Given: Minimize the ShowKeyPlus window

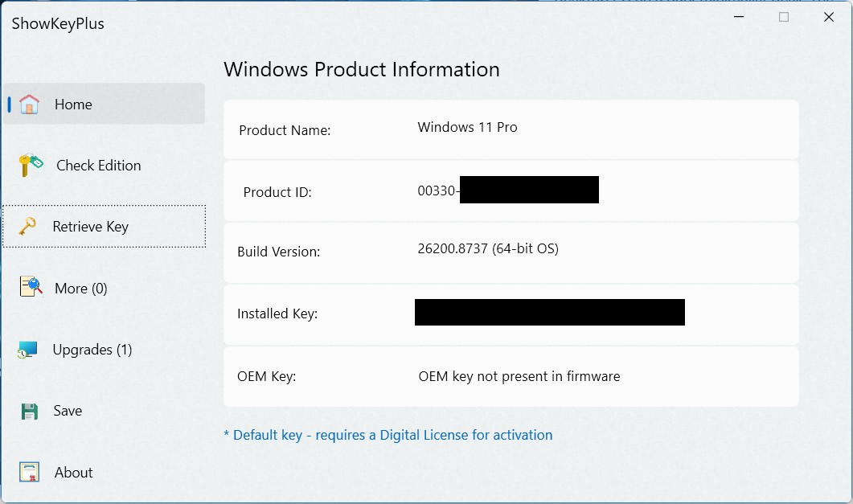Looking at the screenshot, I should click(x=739, y=17).
